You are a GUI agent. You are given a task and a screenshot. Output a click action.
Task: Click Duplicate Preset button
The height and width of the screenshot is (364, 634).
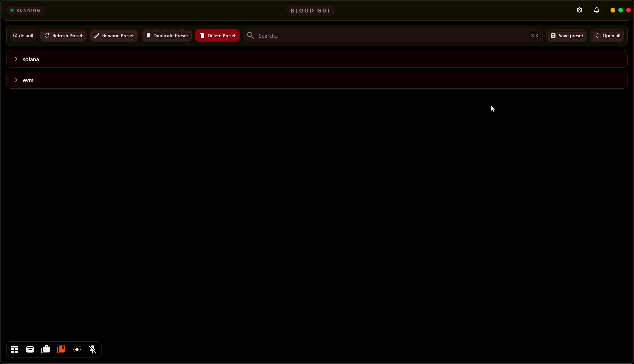[x=166, y=35]
